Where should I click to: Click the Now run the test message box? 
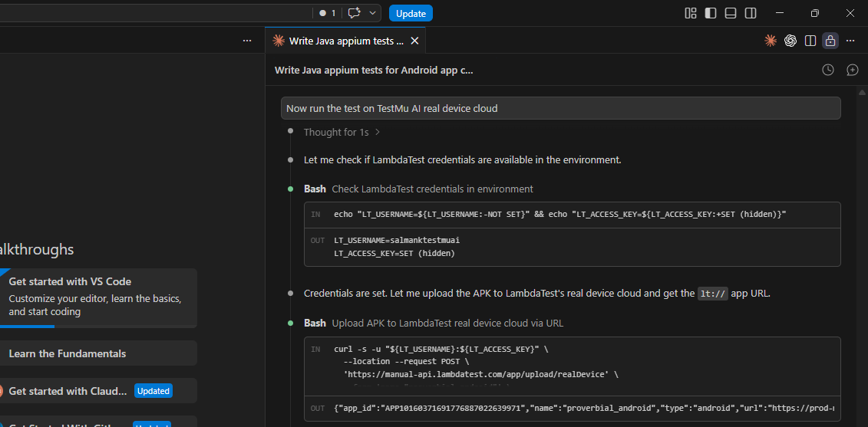point(561,108)
